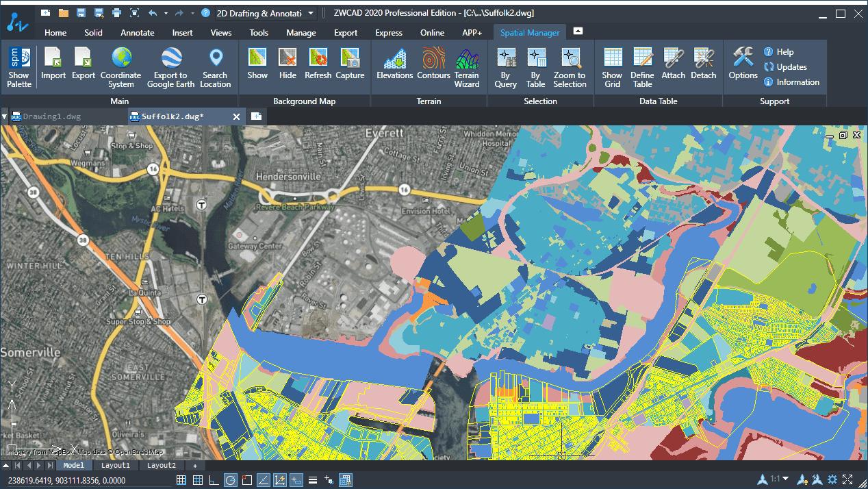Image resolution: width=868 pixels, height=489 pixels.
Task: Capture the background map image
Action: (x=350, y=64)
